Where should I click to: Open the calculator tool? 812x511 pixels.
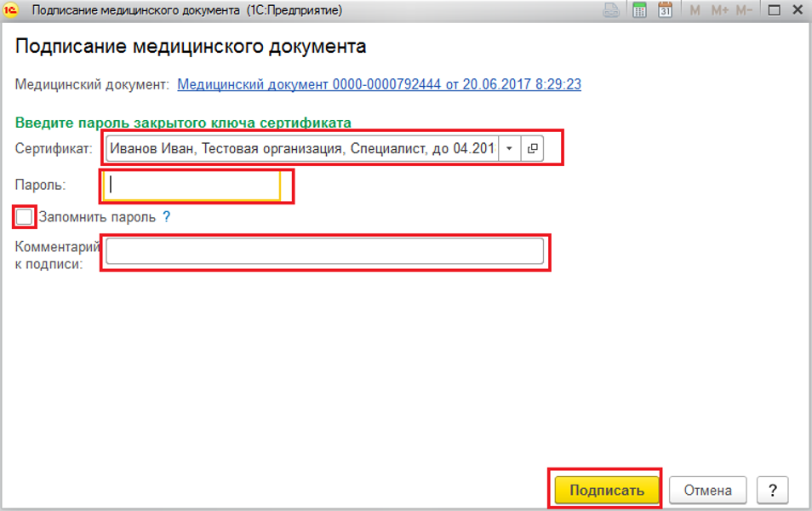tap(638, 10)
